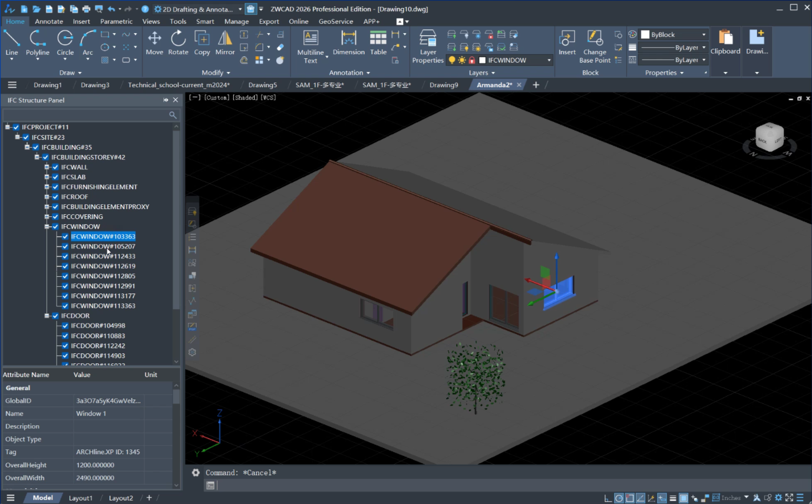Select IFCWINDOW#112619 in the tree
Screen dimensions: 812x504
point(103,266)
